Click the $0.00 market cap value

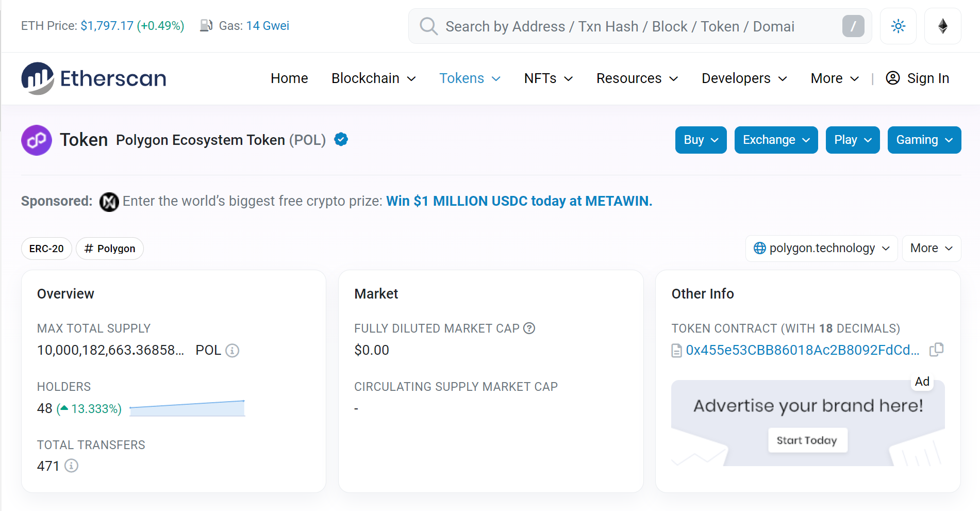(x=372, y=351)
